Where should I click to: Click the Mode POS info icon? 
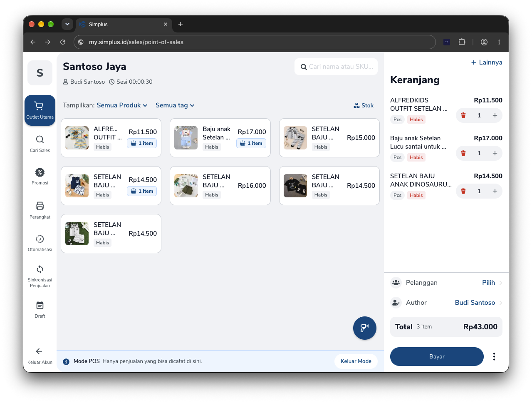click(66, 362)
